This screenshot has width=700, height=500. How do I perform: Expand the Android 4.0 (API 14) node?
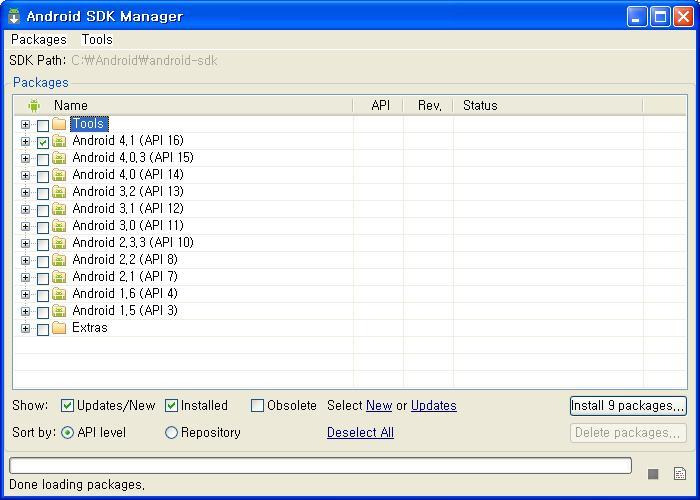pos(25,175)
